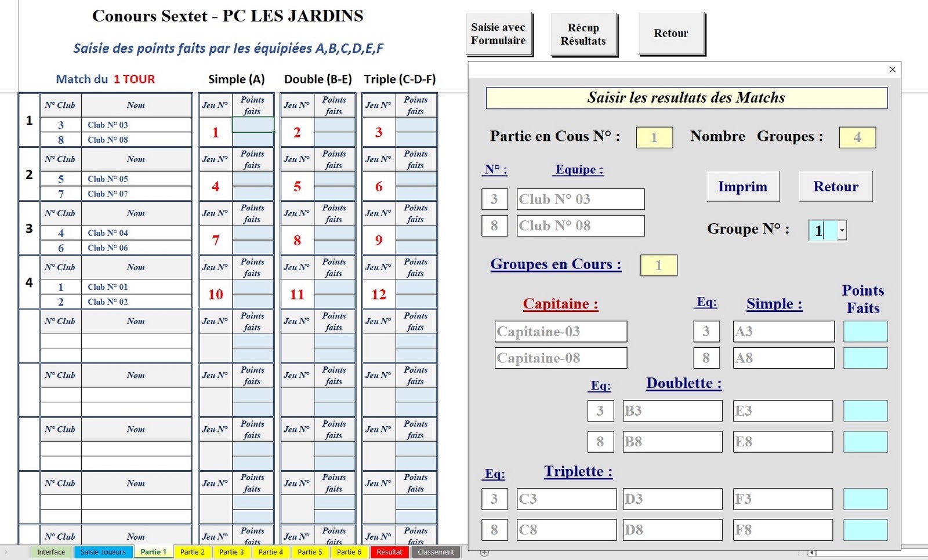Click the 'Double (B-E)' column header
The width and height of the screenshot is (928, 560).
coord(318,79)
